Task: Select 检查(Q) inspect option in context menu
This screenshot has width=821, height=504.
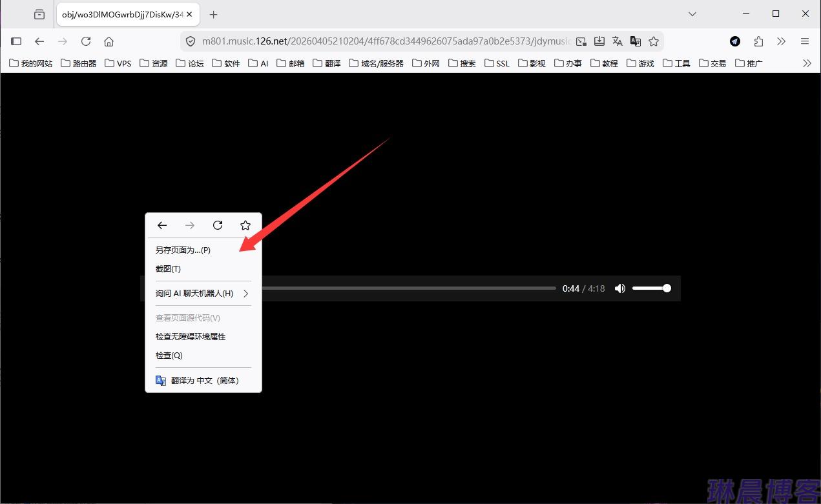Action: point(169,355)
